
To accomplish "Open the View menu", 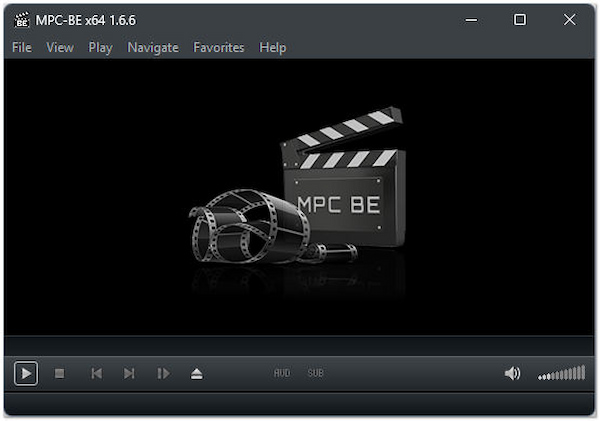I will pos(60,47).
